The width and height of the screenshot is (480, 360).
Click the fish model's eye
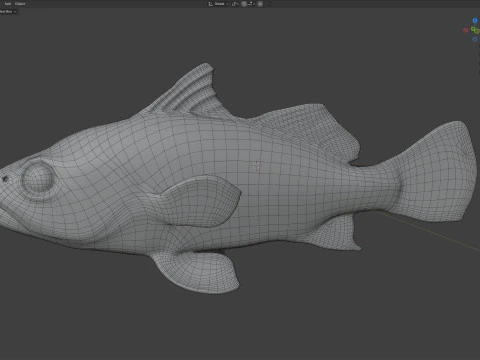pyautogui.click(x=37, y=178)
